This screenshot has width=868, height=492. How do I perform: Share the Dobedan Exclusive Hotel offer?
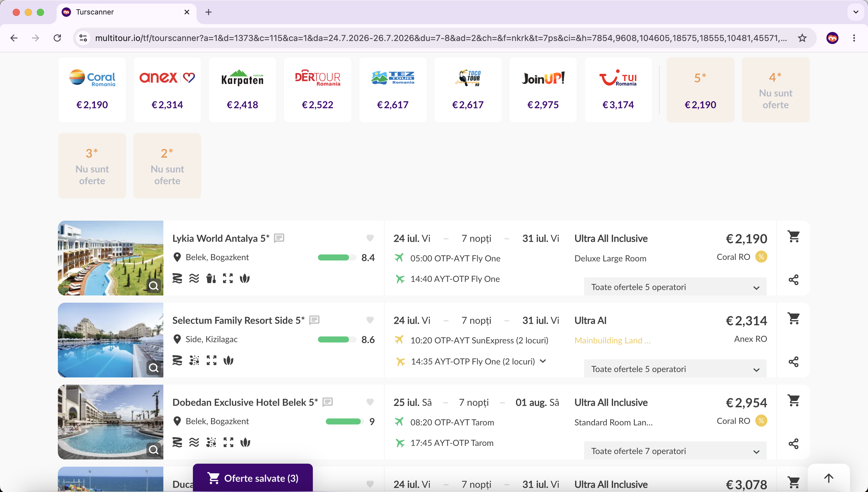(793, 444)
